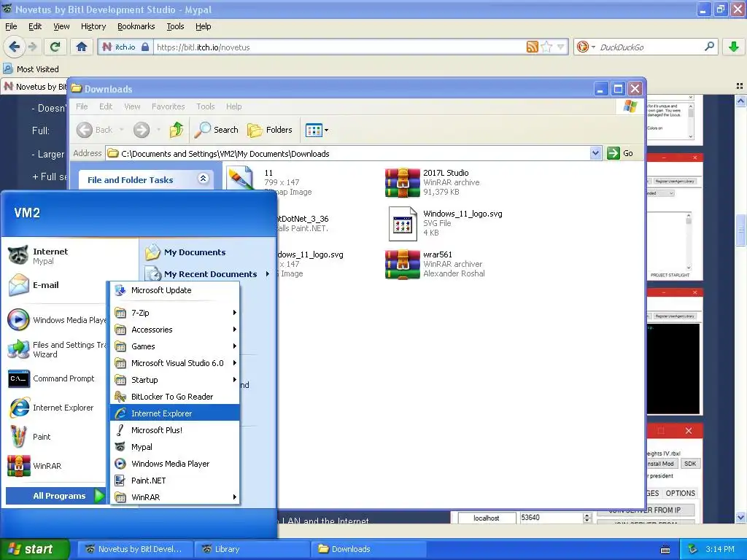Collapse the File and Folder Tasks panel
The height and width of the screenshot is (560, 747).
203,179
